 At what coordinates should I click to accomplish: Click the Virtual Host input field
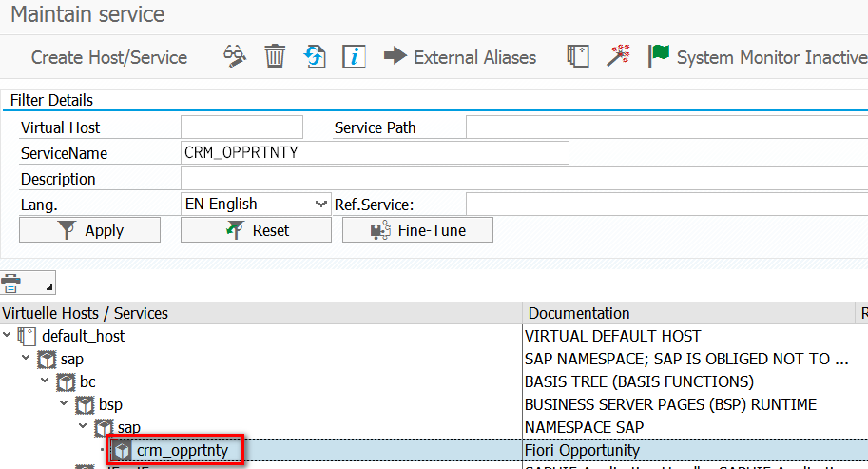(241, 127)
